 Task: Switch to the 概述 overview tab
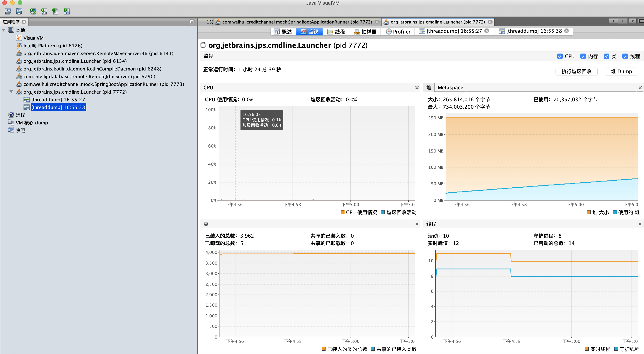click(283, 31)
